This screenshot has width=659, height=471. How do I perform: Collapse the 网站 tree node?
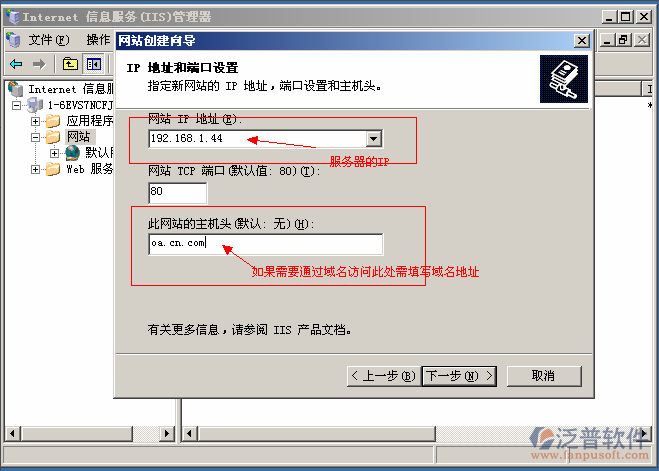click(x=35, y=137)
